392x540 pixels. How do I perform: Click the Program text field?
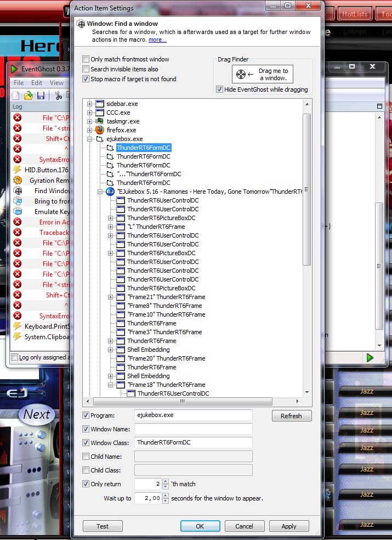(194, 415)
